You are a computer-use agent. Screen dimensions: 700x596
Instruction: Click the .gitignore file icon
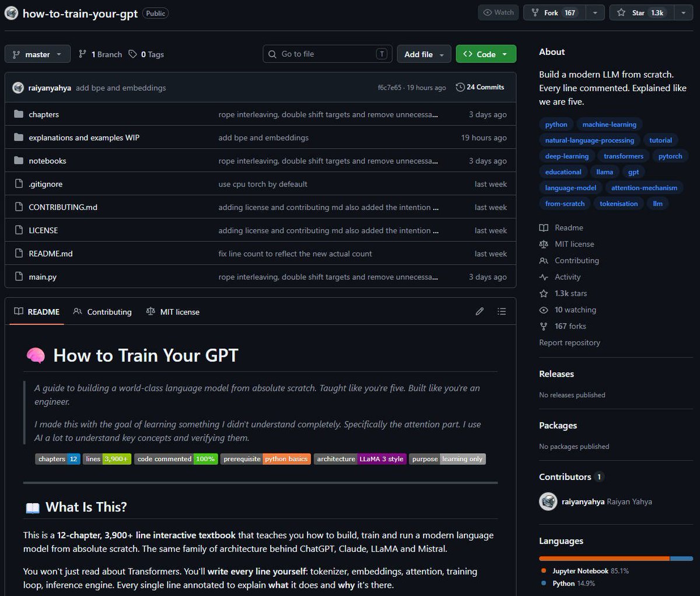(19, 184)
